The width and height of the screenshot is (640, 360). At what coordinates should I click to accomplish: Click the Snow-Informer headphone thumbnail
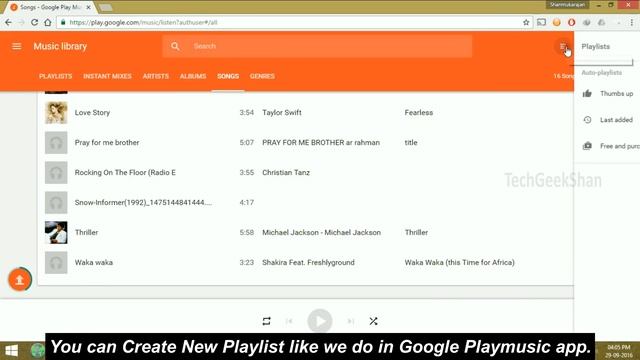click(56, 202)
